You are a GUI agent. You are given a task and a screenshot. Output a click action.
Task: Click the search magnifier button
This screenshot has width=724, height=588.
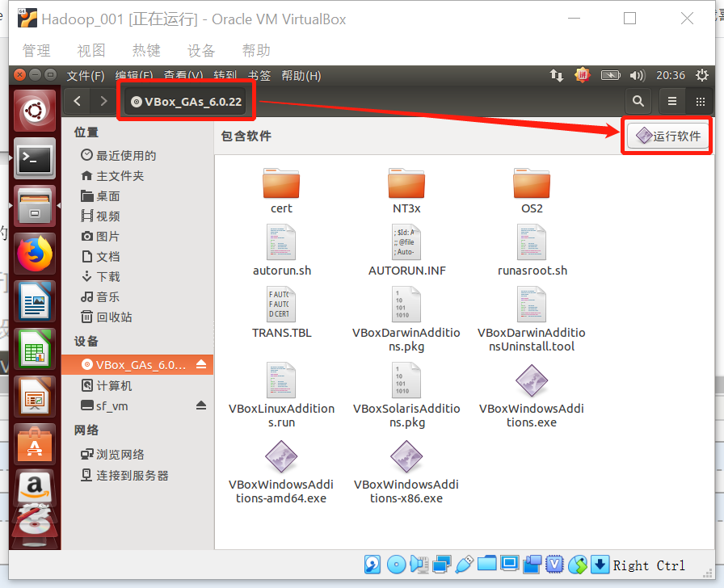coord(638,101)
